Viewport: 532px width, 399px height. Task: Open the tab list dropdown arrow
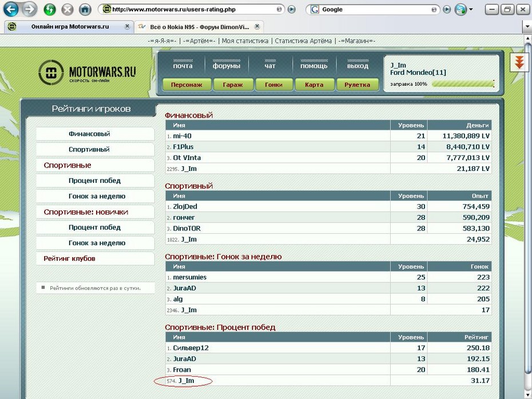(x=527, y=26)
